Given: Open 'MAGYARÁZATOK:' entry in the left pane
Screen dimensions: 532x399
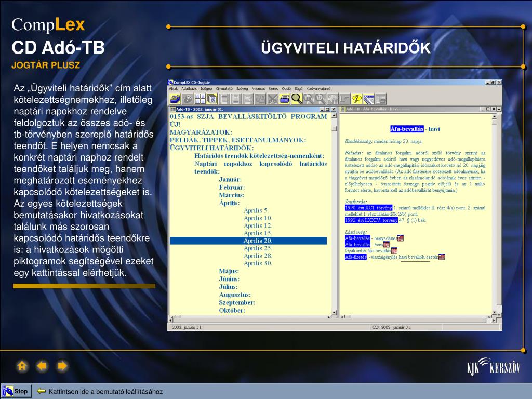Looking at the screenshot, I should [x=201, y=132].
